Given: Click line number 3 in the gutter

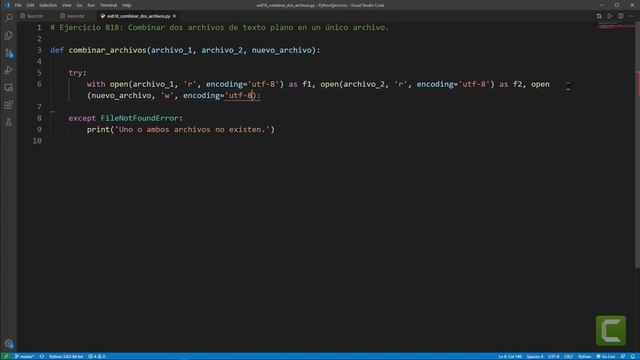Looking at the screenshot, I should 39,50.
